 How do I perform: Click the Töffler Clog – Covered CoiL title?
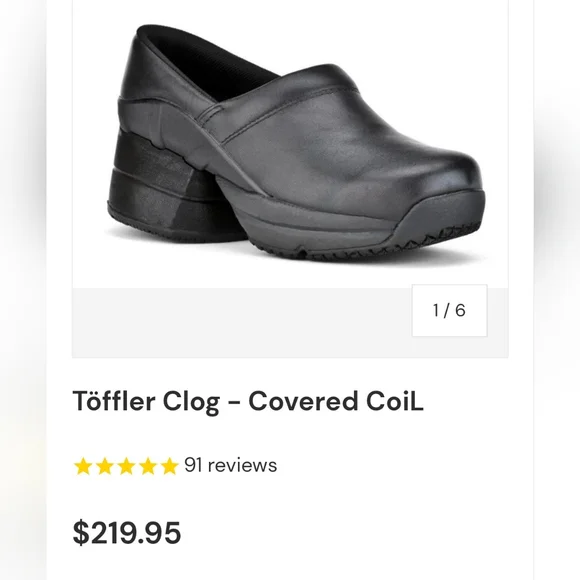(248, 402)
